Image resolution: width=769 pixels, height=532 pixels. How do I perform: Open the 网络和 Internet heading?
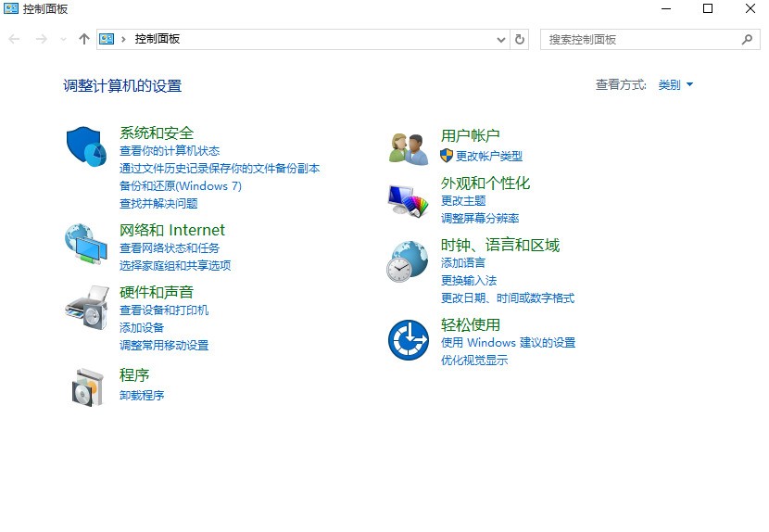(172, 230)
